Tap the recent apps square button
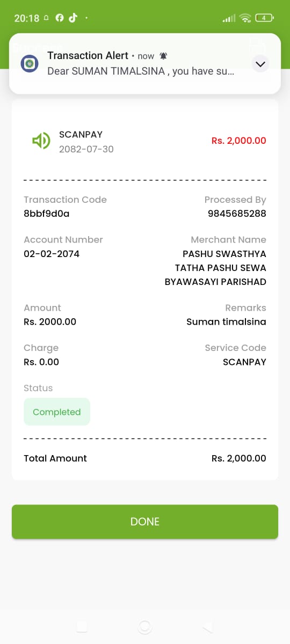 [x=82, y=626]
